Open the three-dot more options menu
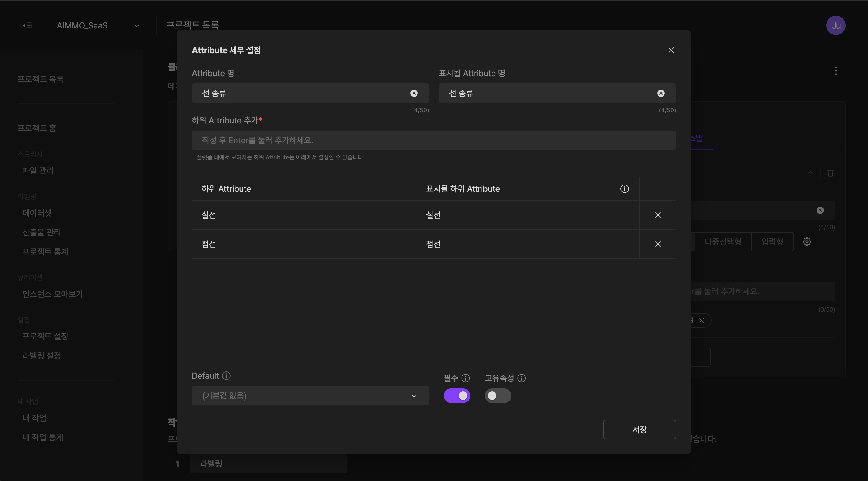Screen dimensions: 868x481 pos(836,71)
